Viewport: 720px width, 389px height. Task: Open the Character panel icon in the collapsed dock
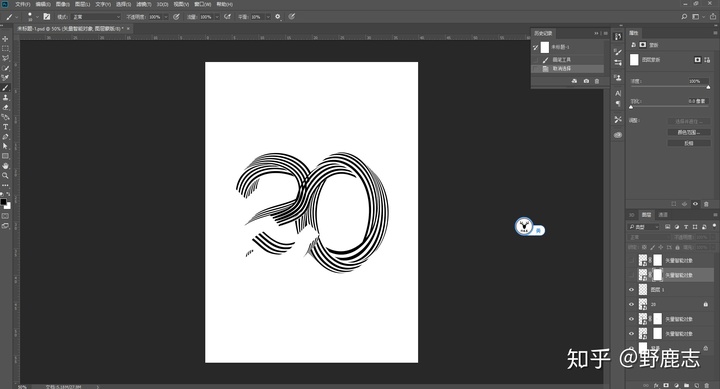click(x=618, y=93)
